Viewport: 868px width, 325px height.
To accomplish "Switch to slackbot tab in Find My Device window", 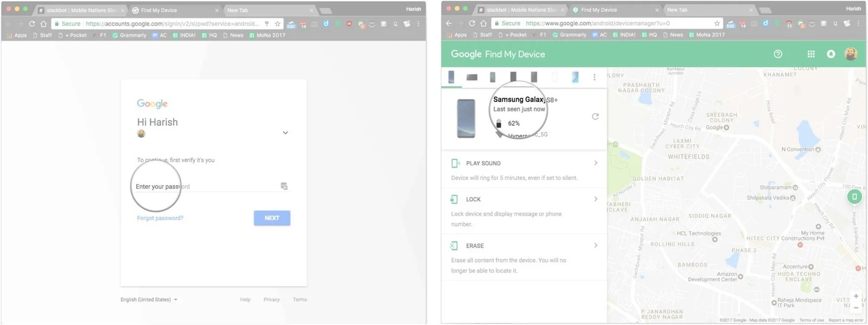I will (521, 10).
